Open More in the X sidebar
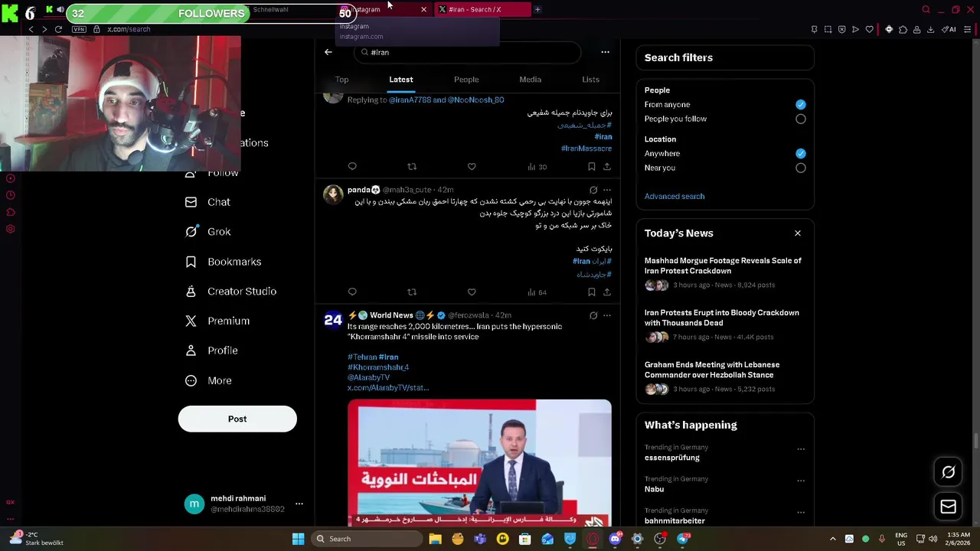The image size is (980, 551). click(x=208, y=380)
